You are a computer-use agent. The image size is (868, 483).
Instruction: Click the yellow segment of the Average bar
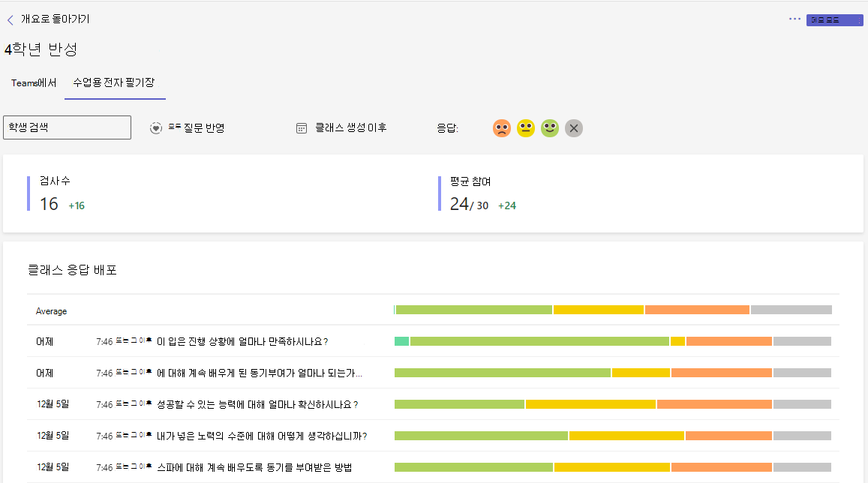pos(599,310)
